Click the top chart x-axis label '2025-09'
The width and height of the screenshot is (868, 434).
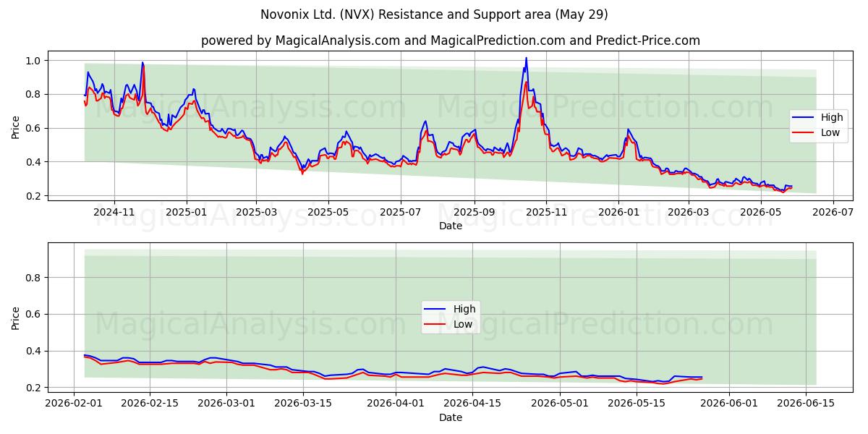click(475, 213)
